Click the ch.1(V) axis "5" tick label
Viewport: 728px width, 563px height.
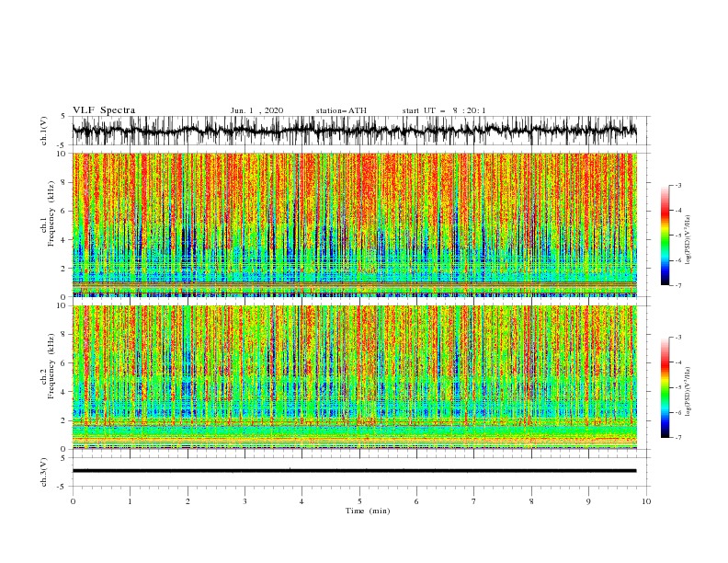tap(63, 116)
